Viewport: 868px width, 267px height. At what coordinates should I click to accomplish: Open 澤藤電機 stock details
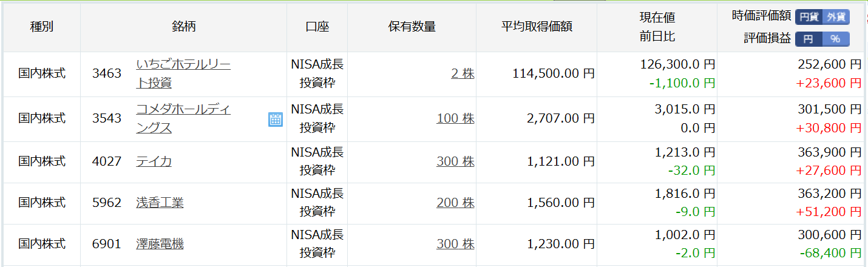pos(160,244)
